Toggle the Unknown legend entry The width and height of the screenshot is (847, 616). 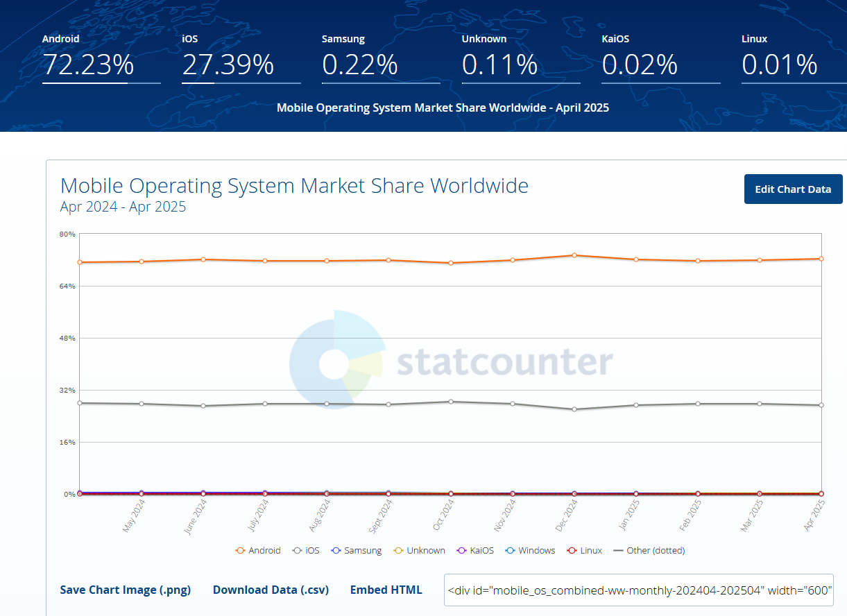(419, 550)
